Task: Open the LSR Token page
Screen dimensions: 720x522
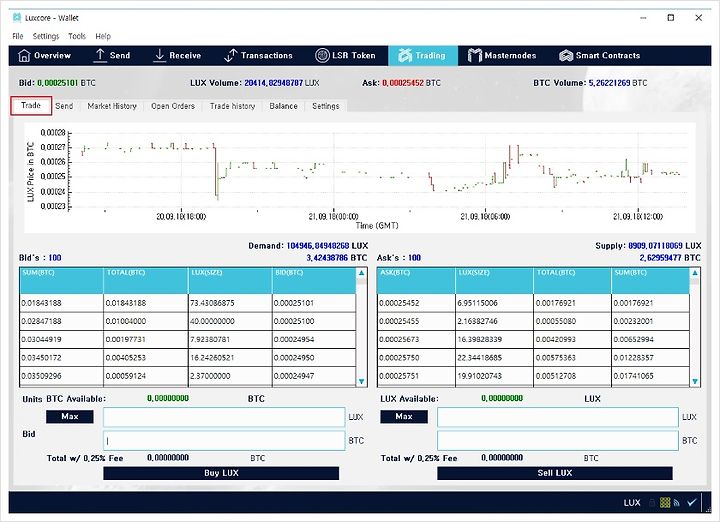Action: click(345, 56)
